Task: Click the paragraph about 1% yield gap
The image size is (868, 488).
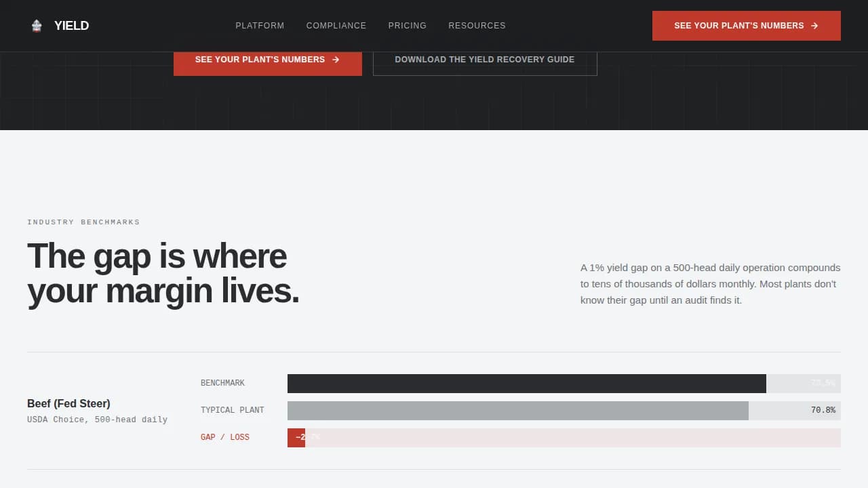Action: [x=710, y=284]
